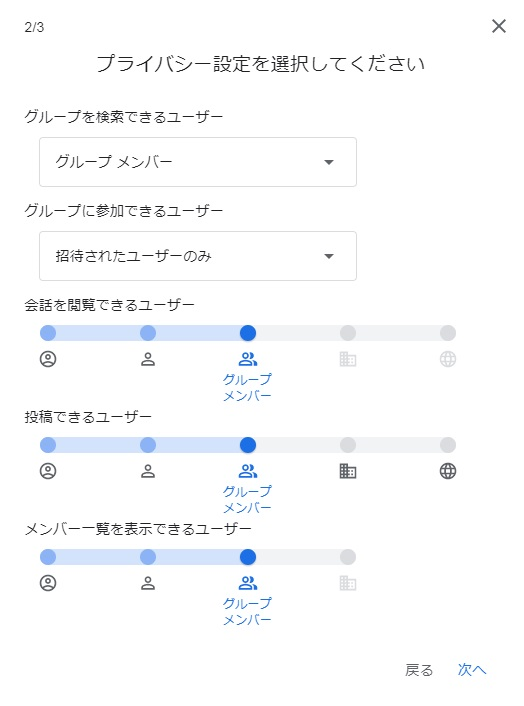Screen dimensions: 524x706
Task: Click the dropdown arrow in グループを検索できるユーザー
Action: (x=329, y=163)
